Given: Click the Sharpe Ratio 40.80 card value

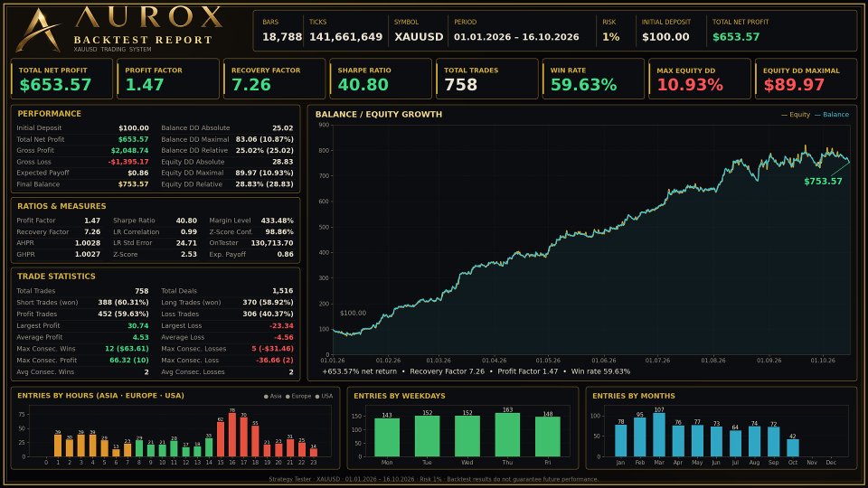Looking at the screenshot, I should [363, 85].
